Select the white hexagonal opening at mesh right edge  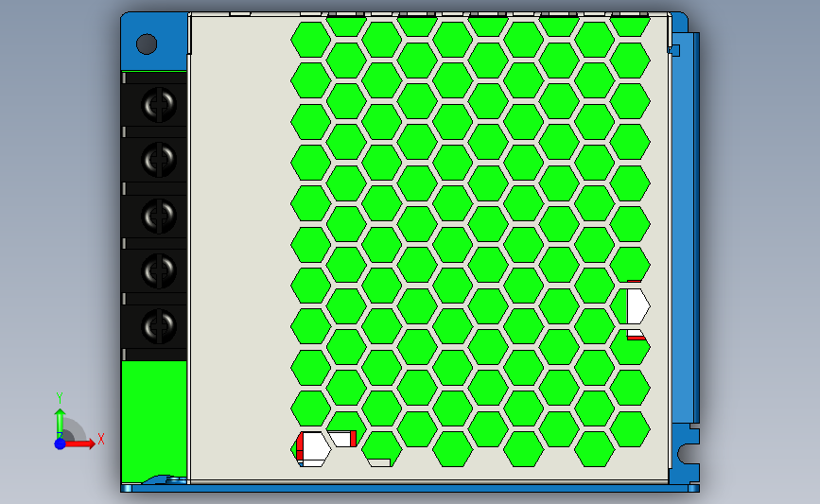pyautogui.click(x=638, y=306)
